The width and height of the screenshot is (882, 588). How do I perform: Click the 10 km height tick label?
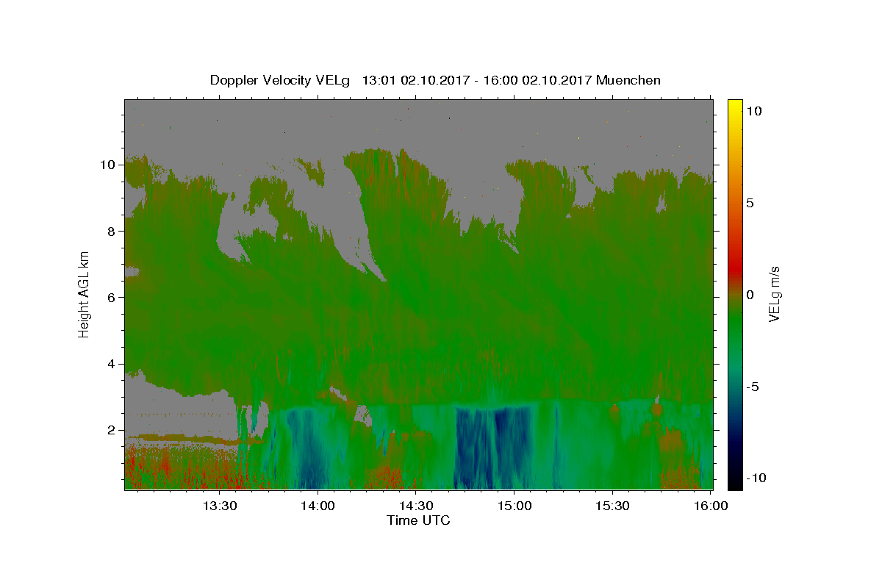tap(108, 165)
